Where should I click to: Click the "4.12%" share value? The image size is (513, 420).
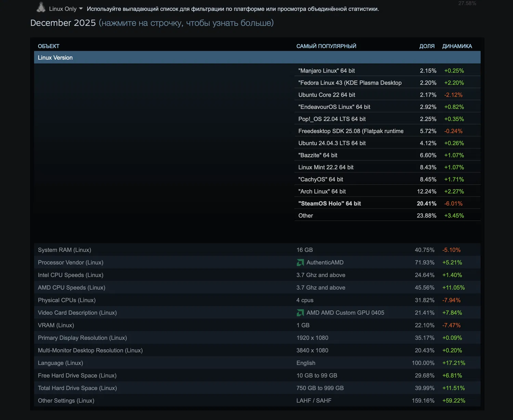428,143
